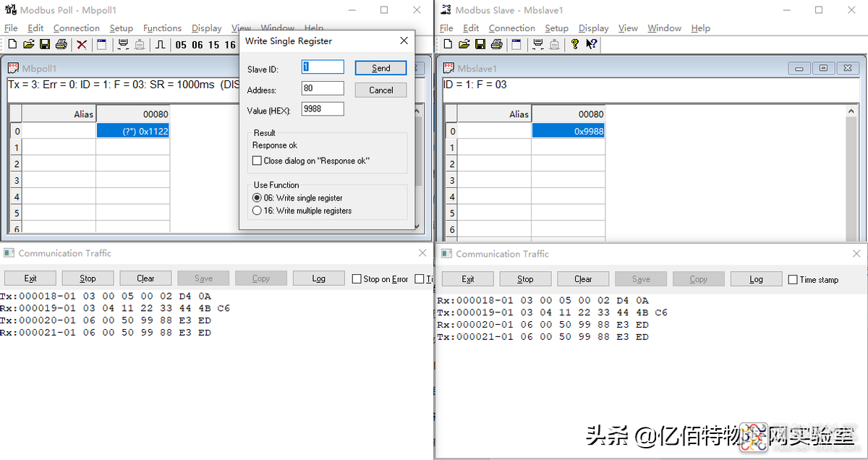The width and height of the screenshot is (868, 460).
Task: Click Modbus Slave application title bar icon
Action: [x=446, y=10]
